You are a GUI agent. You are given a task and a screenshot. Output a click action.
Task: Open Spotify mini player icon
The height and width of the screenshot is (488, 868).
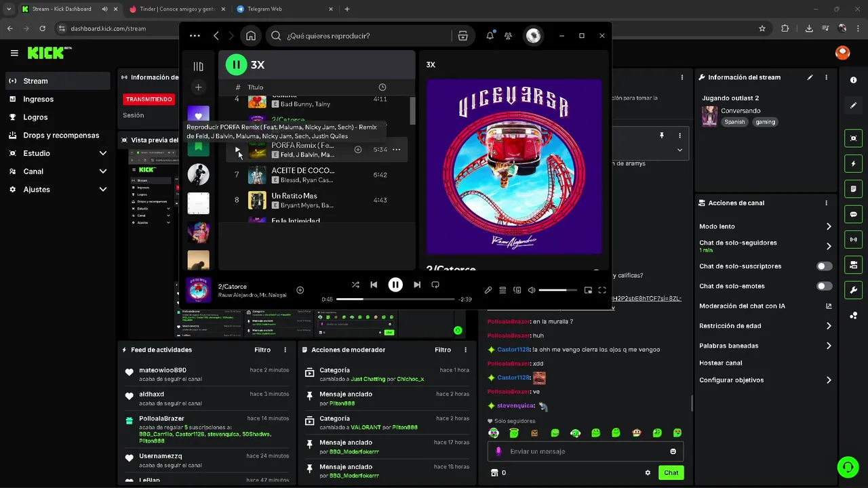(588, 290)
